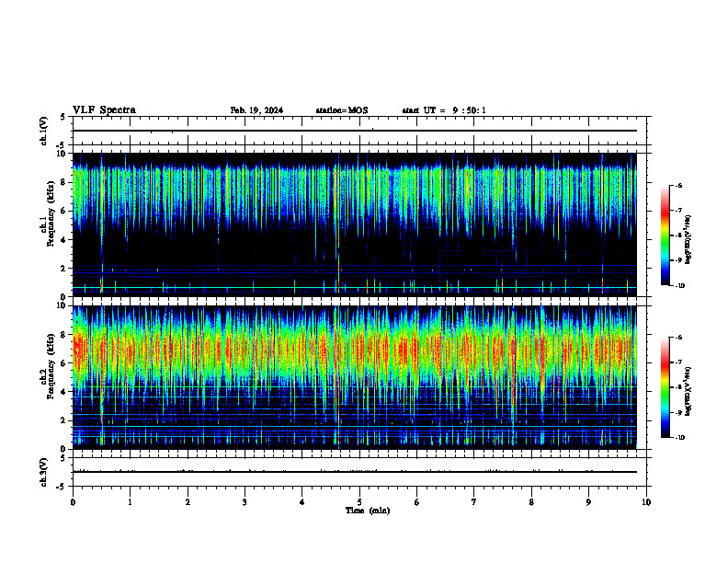
Task: Click the "-6" label on the ch.2 colorbar
Action: pos(678,338)
